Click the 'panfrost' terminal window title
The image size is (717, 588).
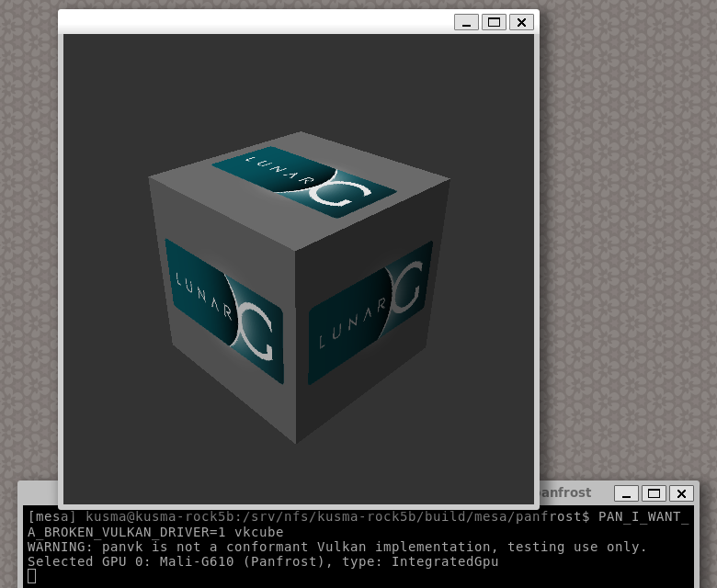pos(565,492)
